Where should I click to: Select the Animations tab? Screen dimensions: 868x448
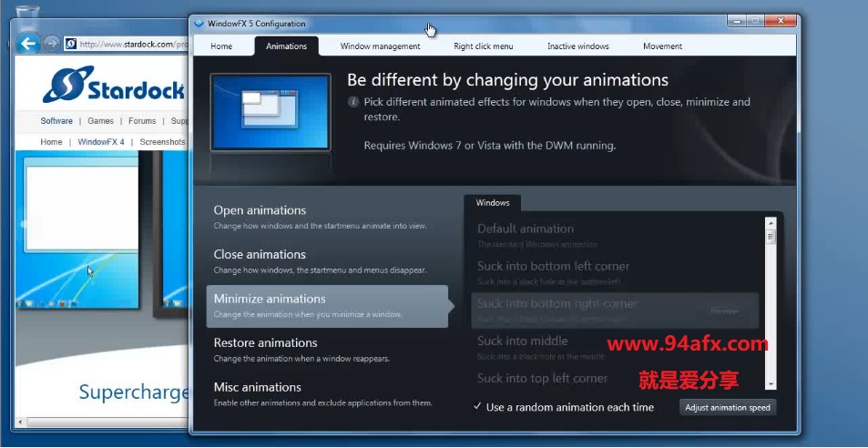pos(286,46)
